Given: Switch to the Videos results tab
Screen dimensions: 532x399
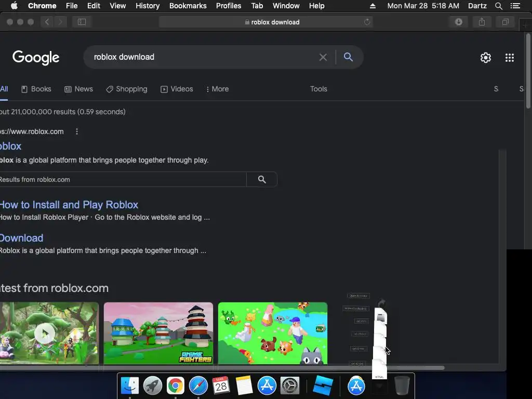Looking at the screenshot, I should click(x=177, y=89).
